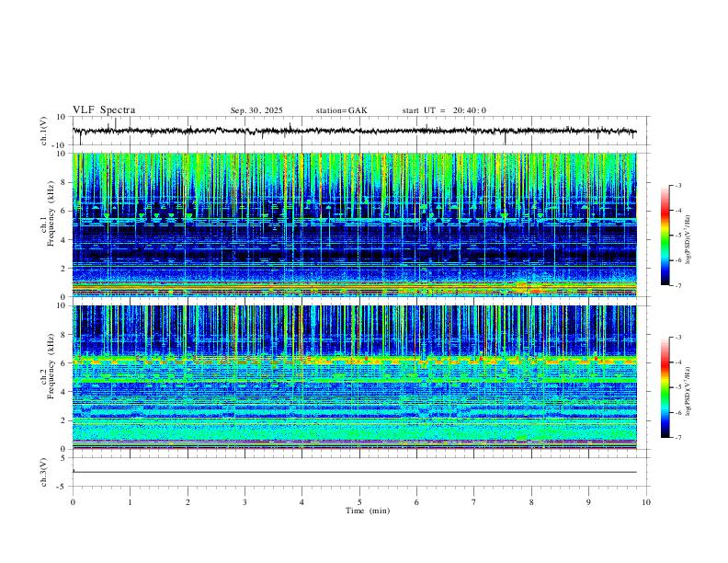
Task: Click time axis tick label "0"
Action: (73, 502)
